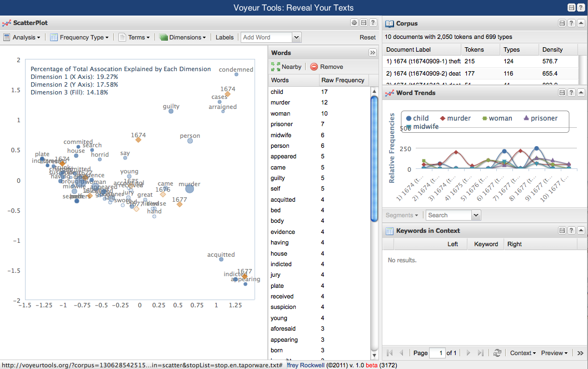
Task: Expand the Search combo arrow in Word Trends
Action: pyautogui.click(x=476, y=215)
